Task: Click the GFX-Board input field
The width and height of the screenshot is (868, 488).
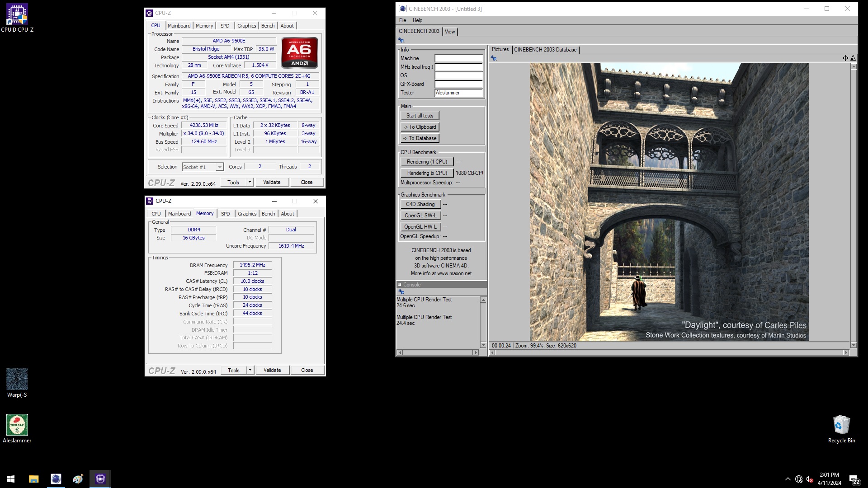Action: tap(458, 84)
